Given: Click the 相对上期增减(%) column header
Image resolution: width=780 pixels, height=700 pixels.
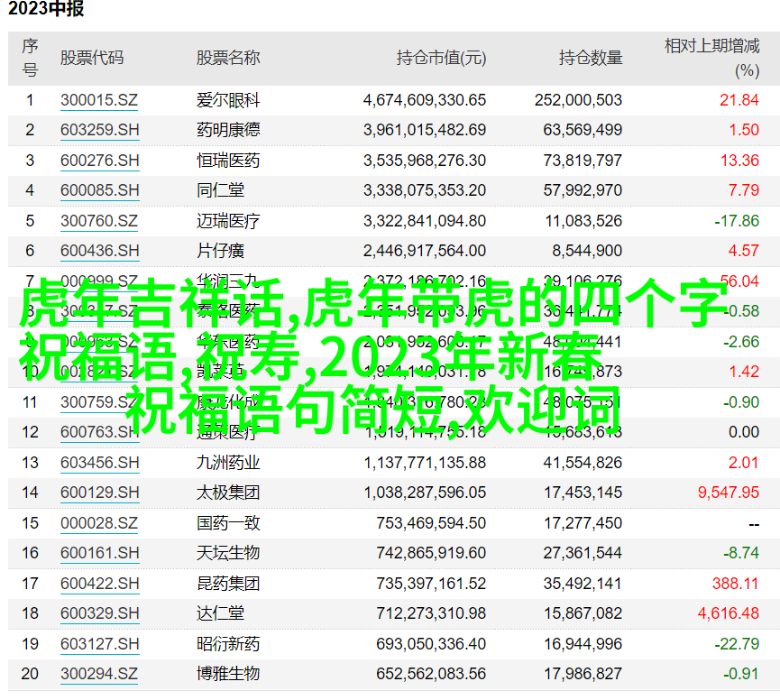Looking at the screenshot, I should [x=712, y=59].
